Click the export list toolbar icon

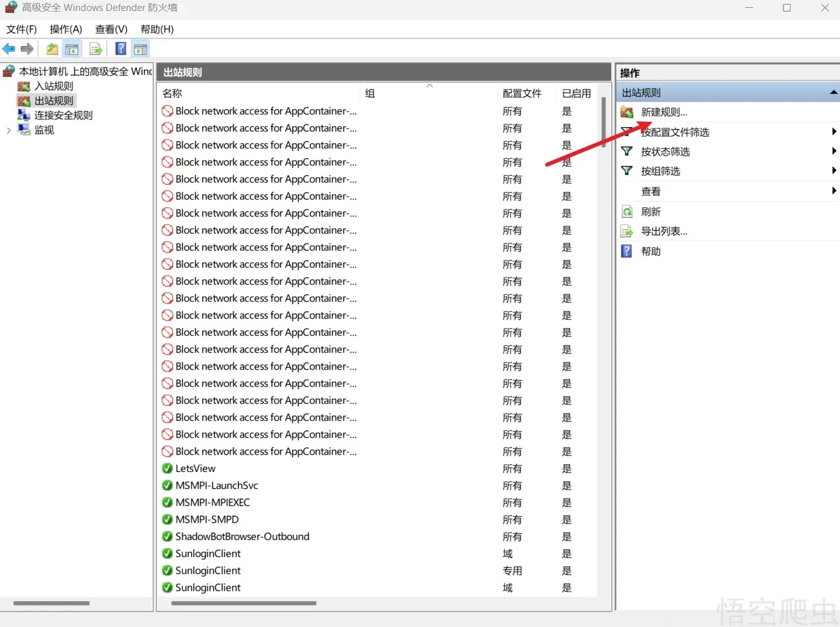[x=96, y=49]
